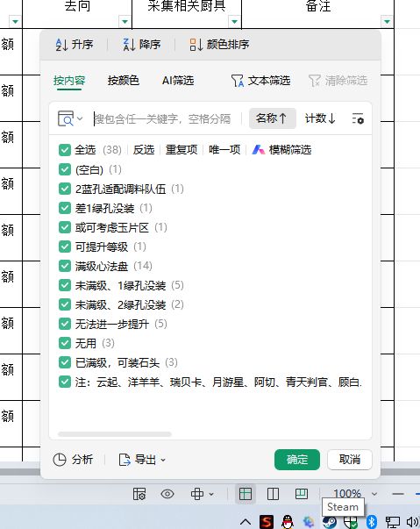Click the filter list horizontal scrollbar

(115, 434)
